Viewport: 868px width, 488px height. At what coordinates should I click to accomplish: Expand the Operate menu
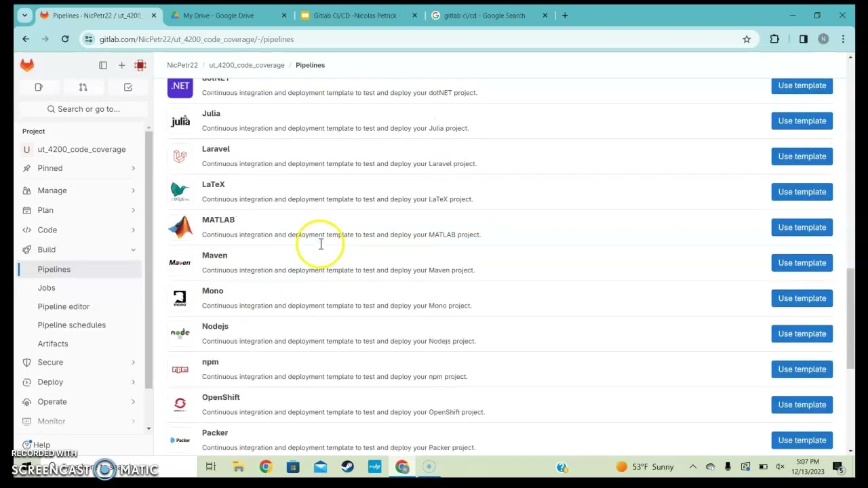pyautogui.click(x=80, y=401)
